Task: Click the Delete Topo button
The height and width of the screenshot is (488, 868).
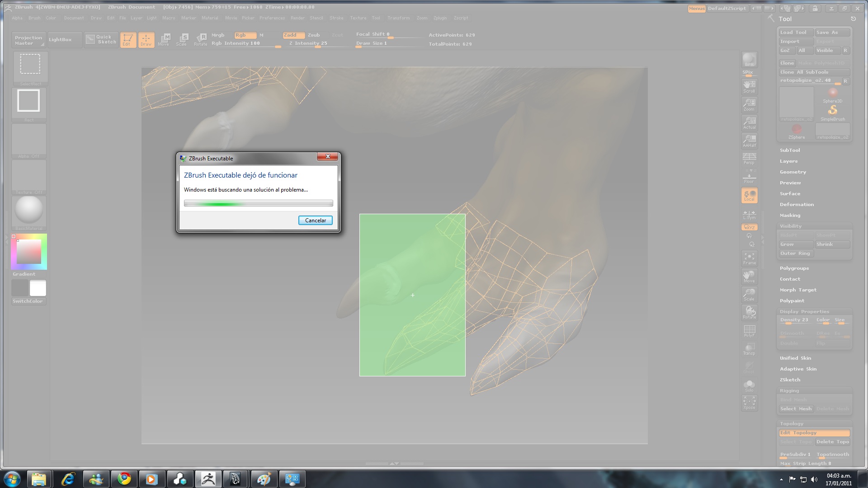Action: tap(832, 442)
